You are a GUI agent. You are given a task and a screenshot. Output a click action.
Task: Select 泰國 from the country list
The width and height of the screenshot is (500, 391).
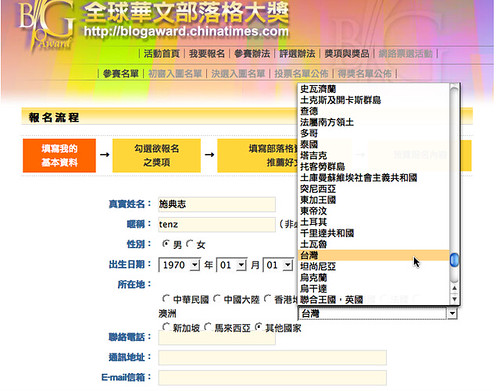pos(373,144)
